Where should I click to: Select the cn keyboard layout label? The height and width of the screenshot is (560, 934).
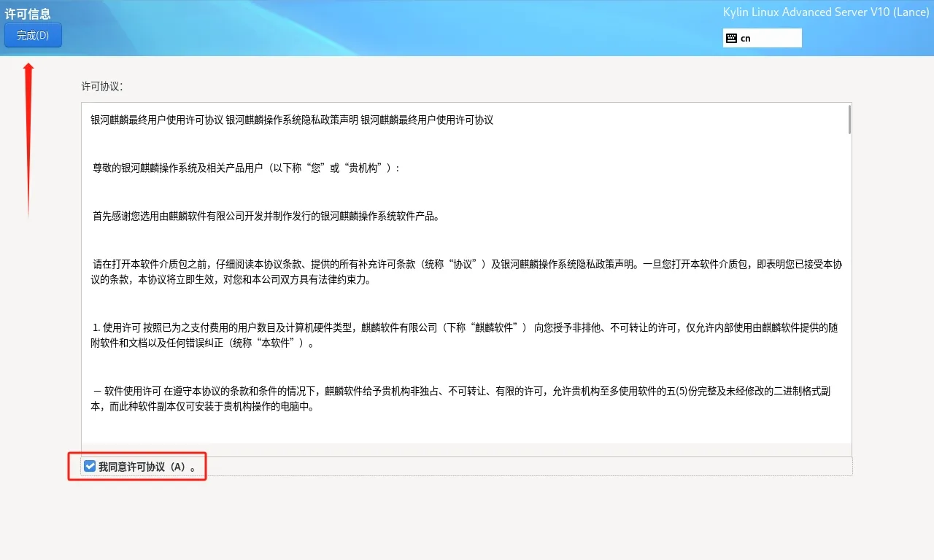[745, 38]
